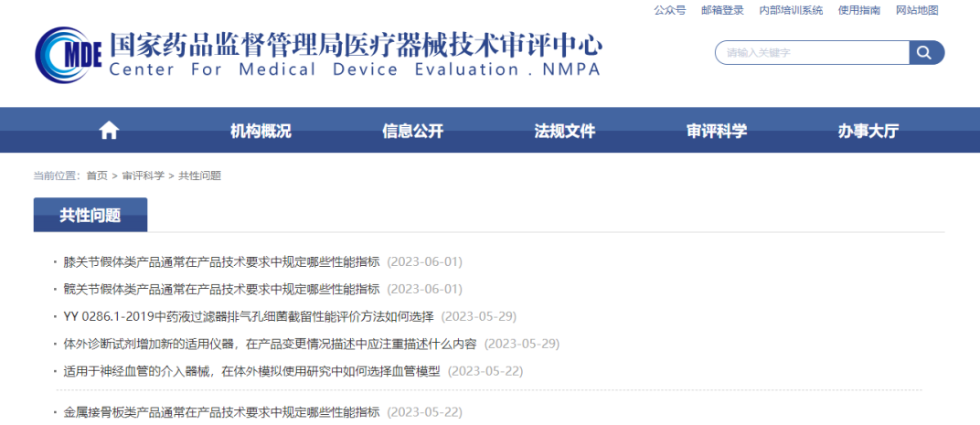Type in the keyword search field
The height and width of the screenshot is (425, 980).
(810, 53)
